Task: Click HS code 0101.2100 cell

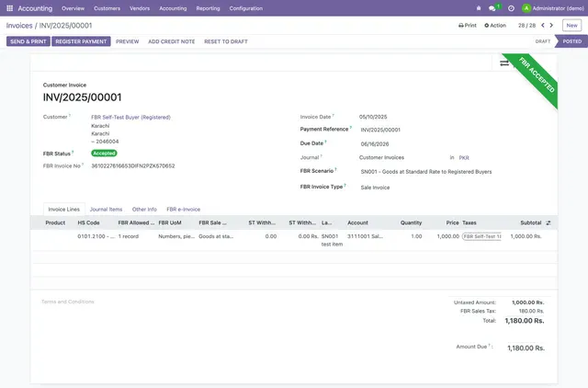Action: point(96,236)
